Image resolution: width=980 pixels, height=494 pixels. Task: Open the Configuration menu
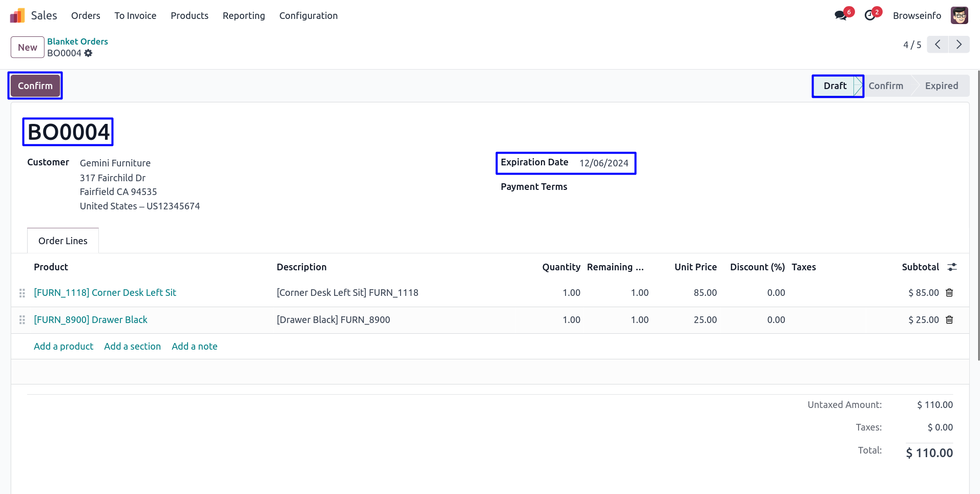308,16
